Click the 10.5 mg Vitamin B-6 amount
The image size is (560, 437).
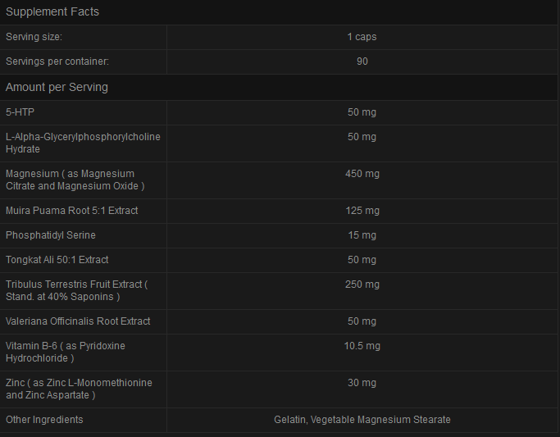(x=362, y=346)
